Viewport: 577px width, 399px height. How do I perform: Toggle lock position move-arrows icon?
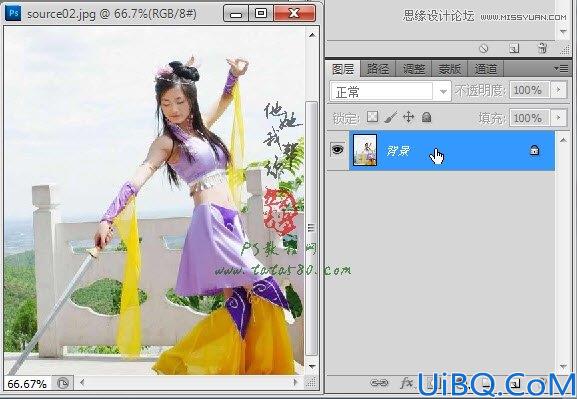coord(408,117)
